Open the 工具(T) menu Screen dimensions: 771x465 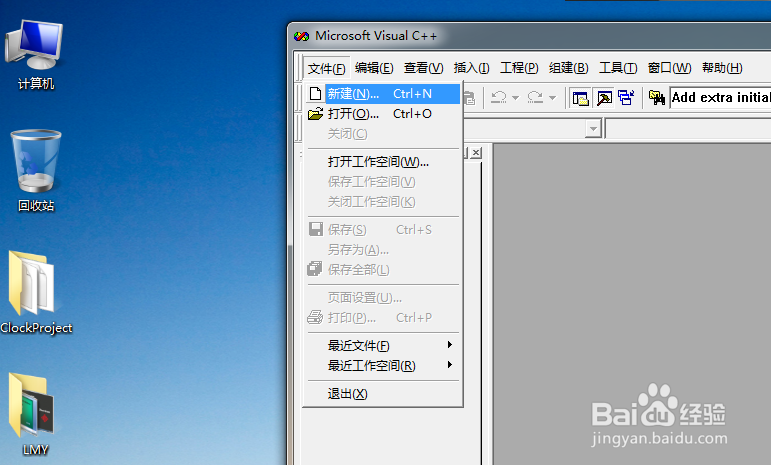point(618,68)
